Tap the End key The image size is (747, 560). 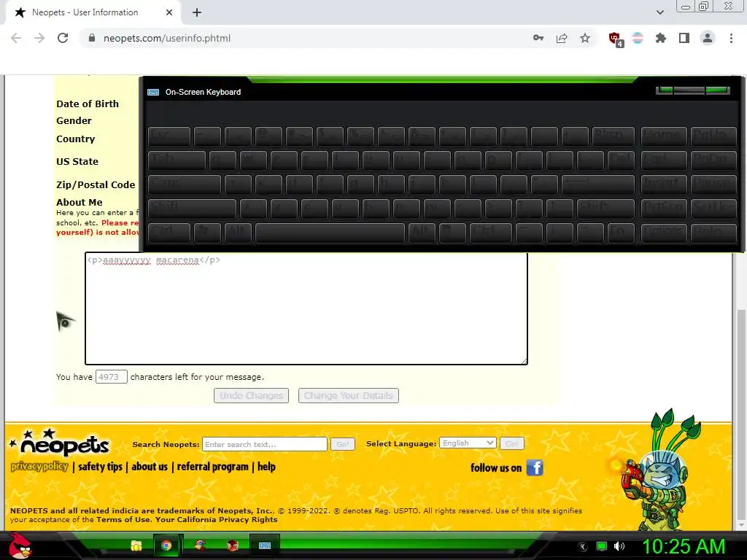coord(664,161)
